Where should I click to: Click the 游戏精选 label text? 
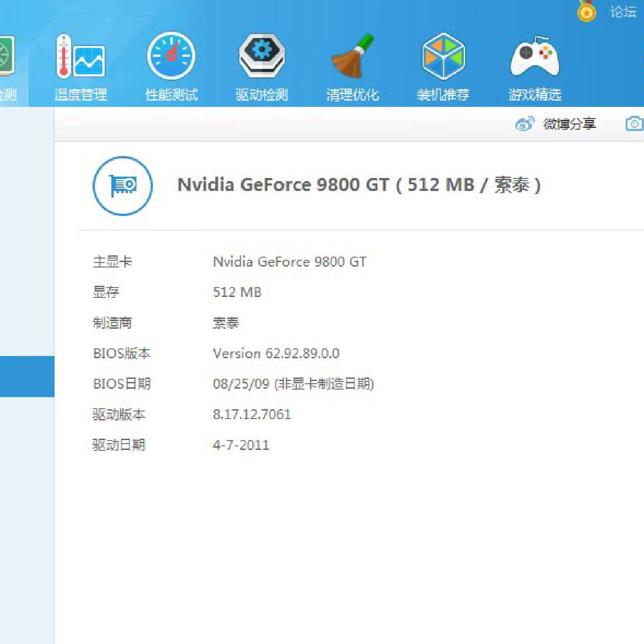point(535,95)
